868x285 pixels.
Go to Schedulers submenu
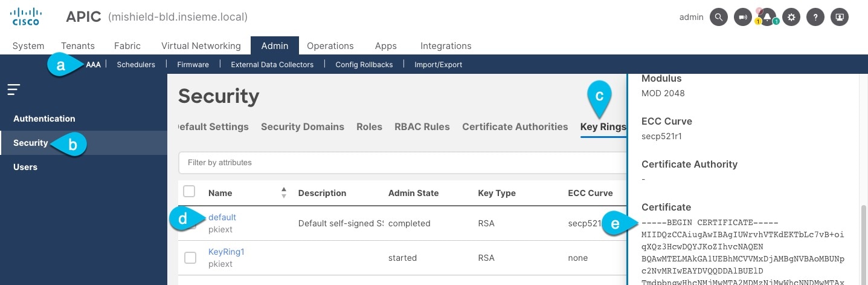click(x=136, y=64)
